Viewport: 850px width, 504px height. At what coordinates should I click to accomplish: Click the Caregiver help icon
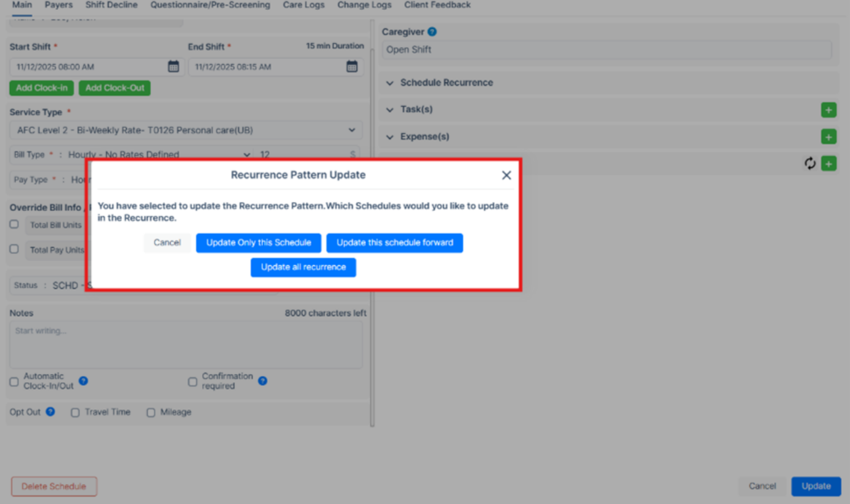(432, 31)
